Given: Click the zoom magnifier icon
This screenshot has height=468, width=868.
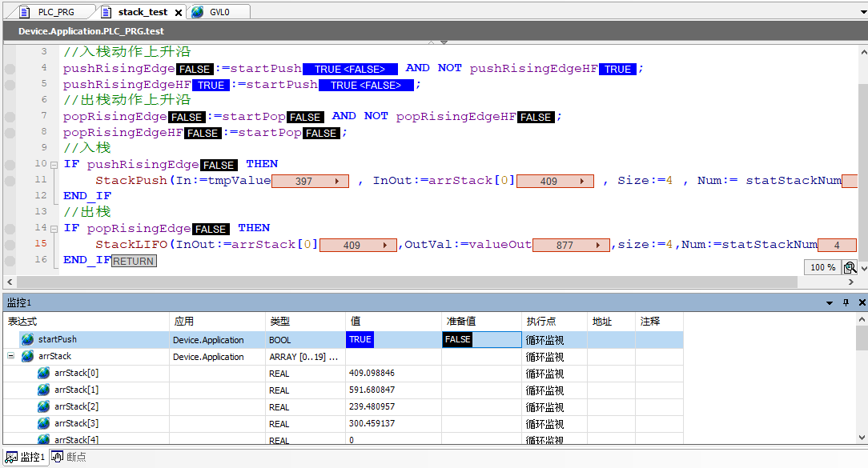Looking at the screenshot, I should coord(850,268).
